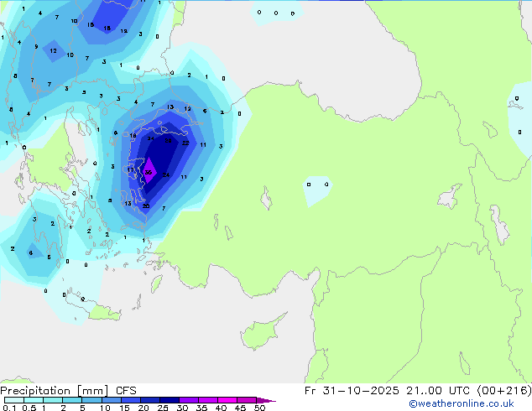Click the legend swatch for 15–20 mm
This screenshot has width=532, height=411.
tap(131, 400)
